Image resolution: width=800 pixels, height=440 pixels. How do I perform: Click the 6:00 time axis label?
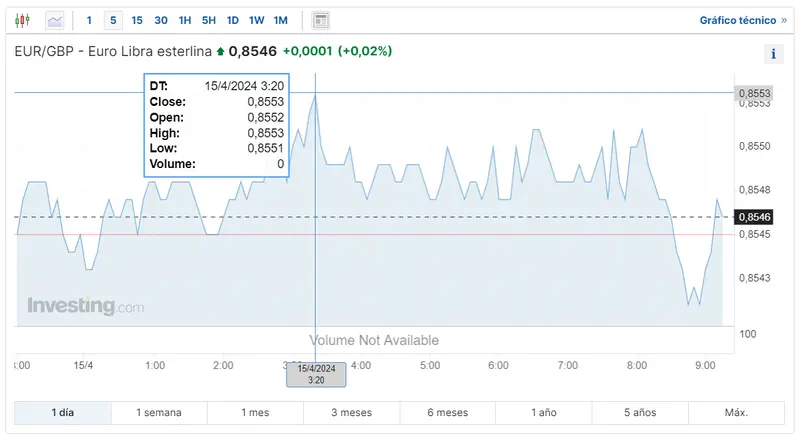tap(498, 365)
